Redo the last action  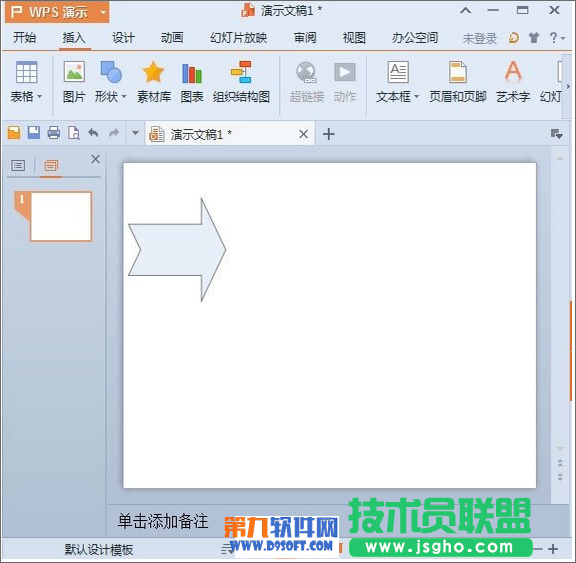(x=114, y=133)
